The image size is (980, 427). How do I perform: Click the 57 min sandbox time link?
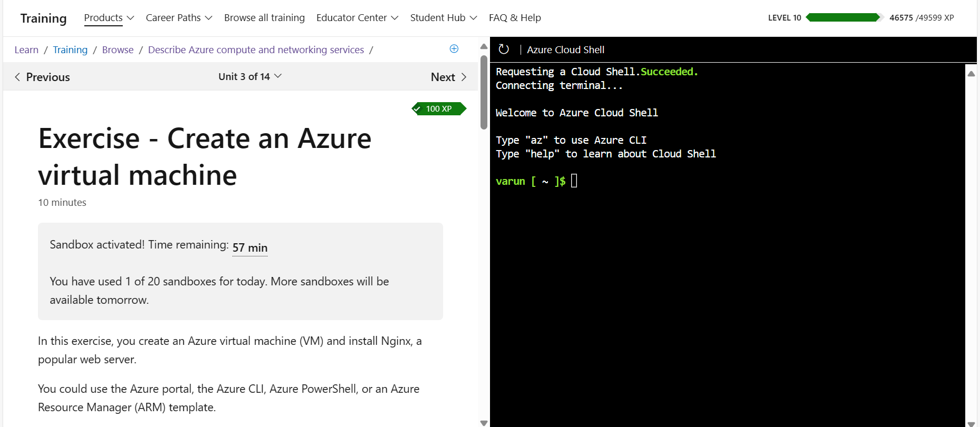pos(250,247)
